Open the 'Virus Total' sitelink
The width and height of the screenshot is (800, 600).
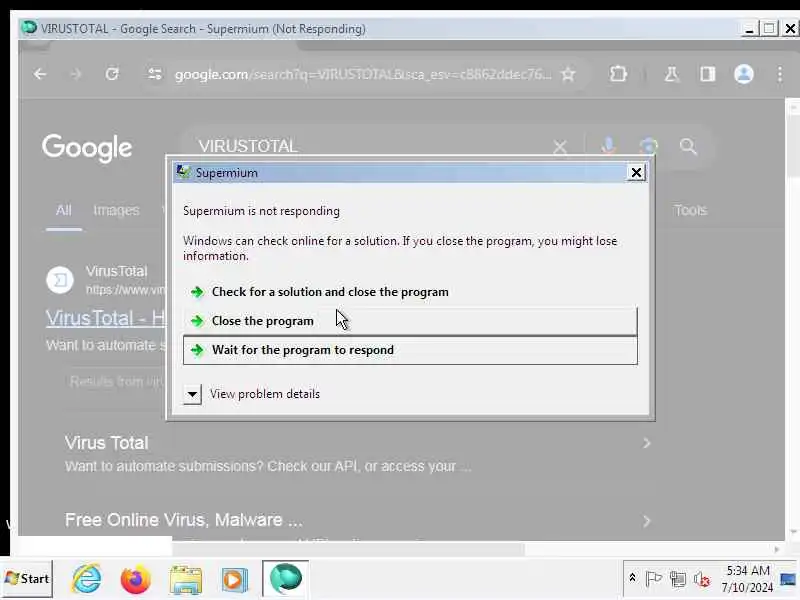107,443
